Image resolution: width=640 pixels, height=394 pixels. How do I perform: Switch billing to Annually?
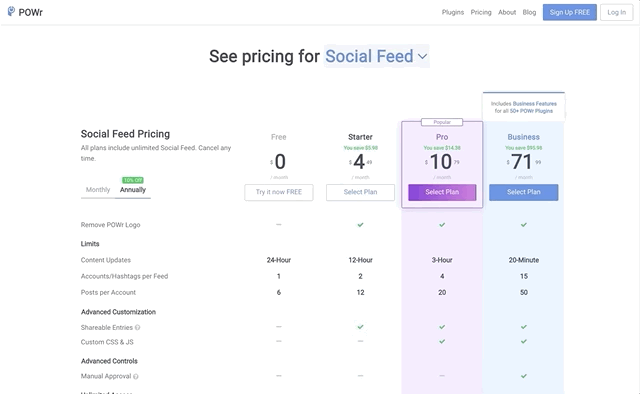point(133,189)
